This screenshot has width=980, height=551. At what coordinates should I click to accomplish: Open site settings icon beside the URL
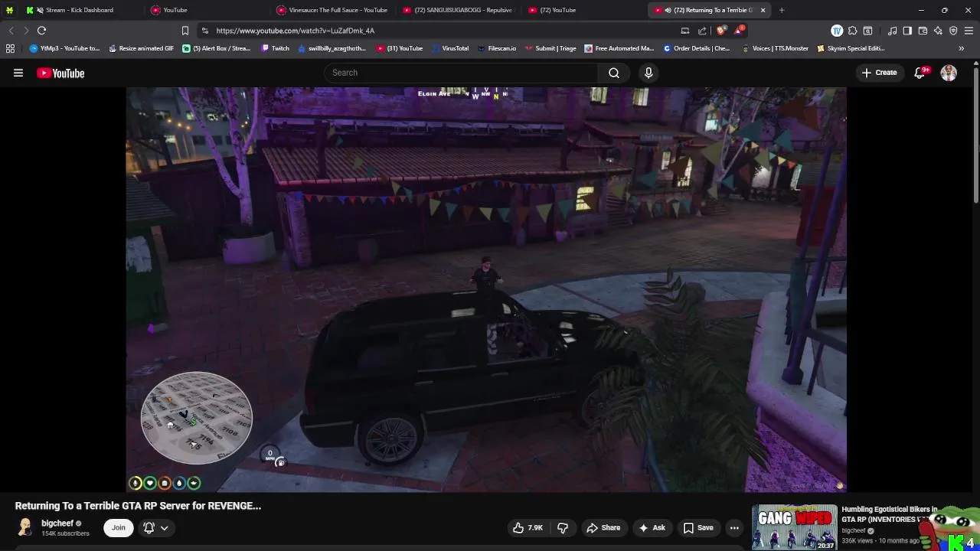click(204, 31)
